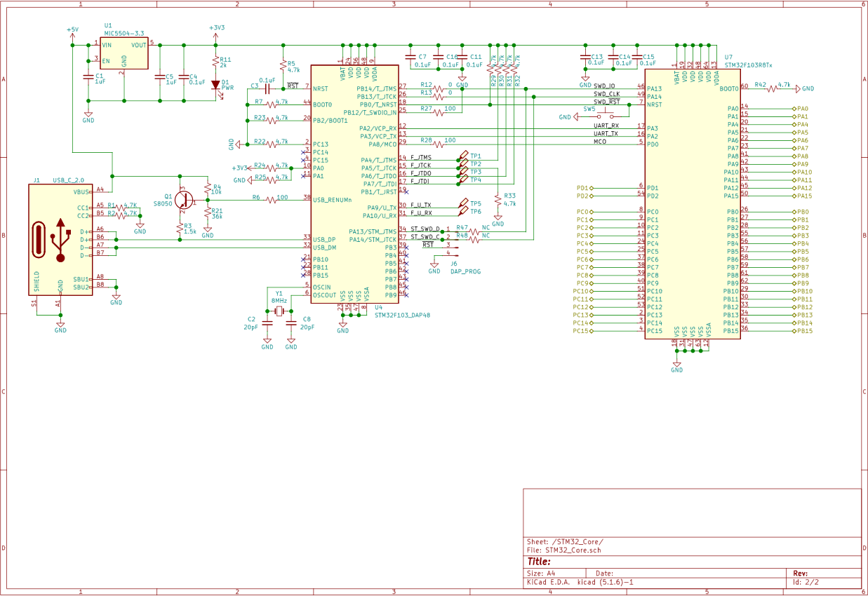The image size is (868, 596).
Task: Click the KiCad E.D.A. version text
Action: [x=580, y=582]
